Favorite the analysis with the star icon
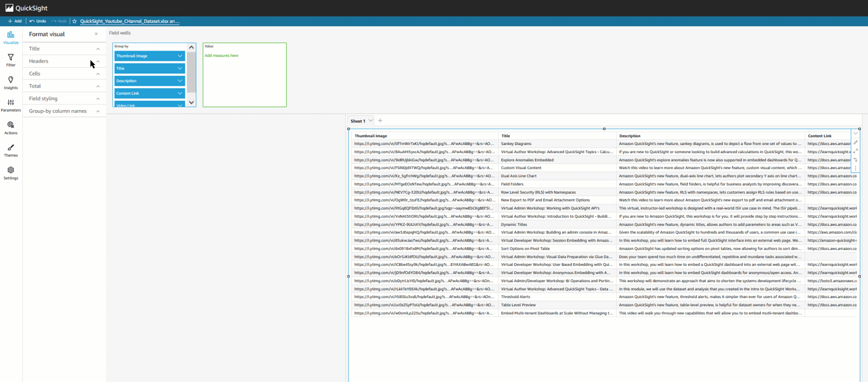The width and height of the screenshot is (868, 382). coord(75,21)
